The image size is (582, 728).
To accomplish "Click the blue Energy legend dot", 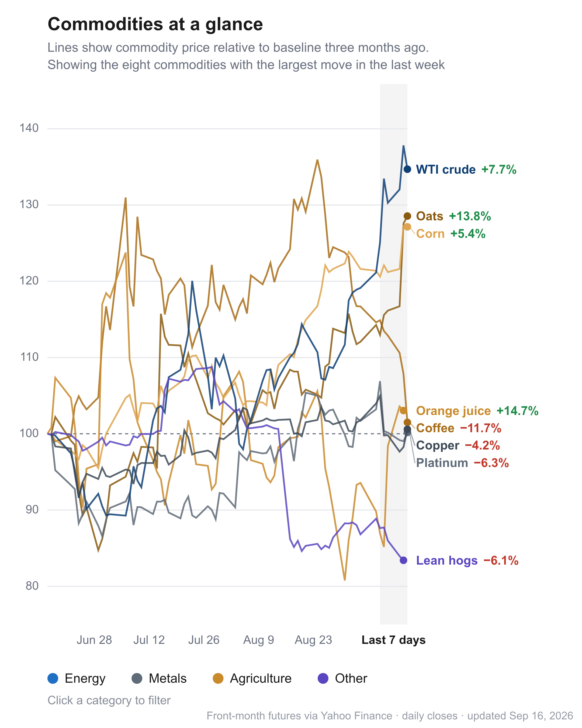I will coord(53,678).
